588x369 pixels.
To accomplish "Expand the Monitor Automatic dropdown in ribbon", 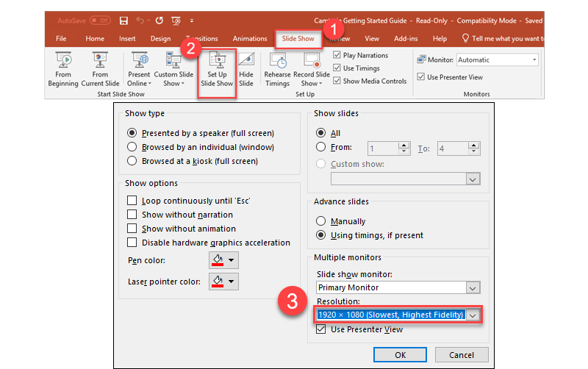I will coord(534,60).
